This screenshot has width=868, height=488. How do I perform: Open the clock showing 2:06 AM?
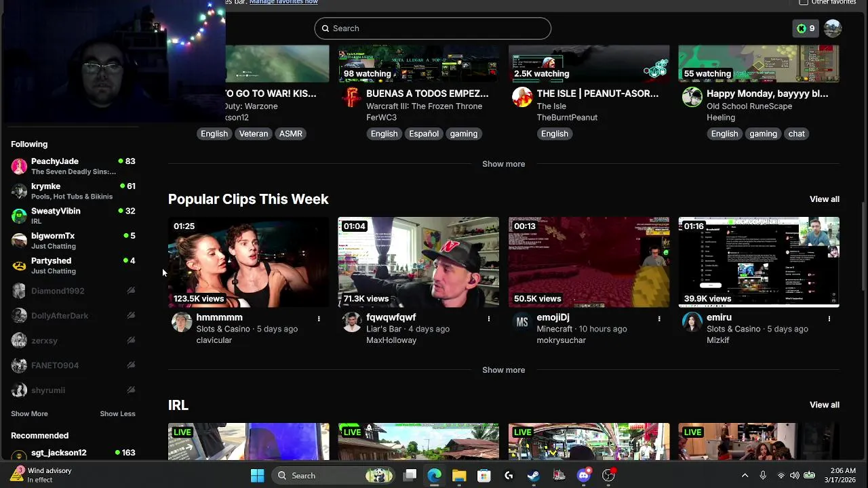(x=844, y=475)
